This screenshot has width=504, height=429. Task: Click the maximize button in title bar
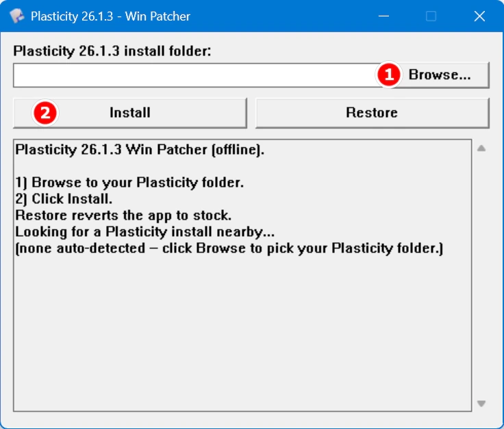pos(431,16)
